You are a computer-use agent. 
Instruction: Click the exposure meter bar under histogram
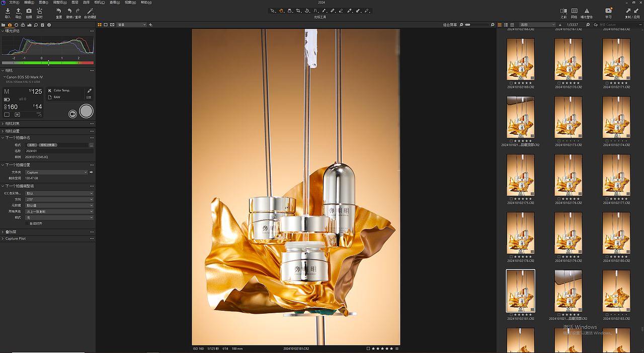(x=48, y=63)
